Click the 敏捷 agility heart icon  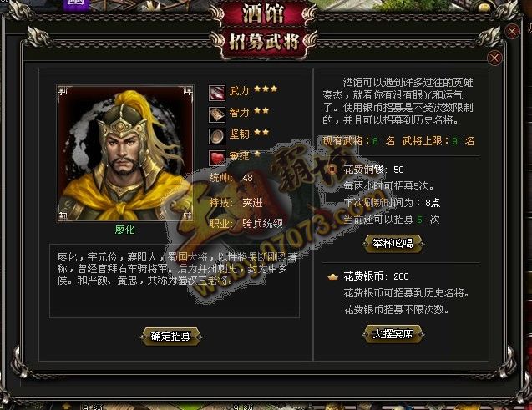[217, 158]
